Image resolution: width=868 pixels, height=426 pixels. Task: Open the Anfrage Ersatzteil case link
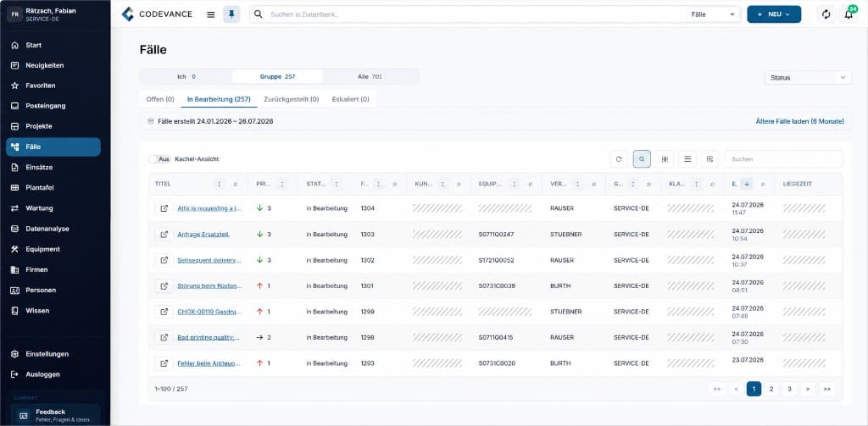pos(203,235)
